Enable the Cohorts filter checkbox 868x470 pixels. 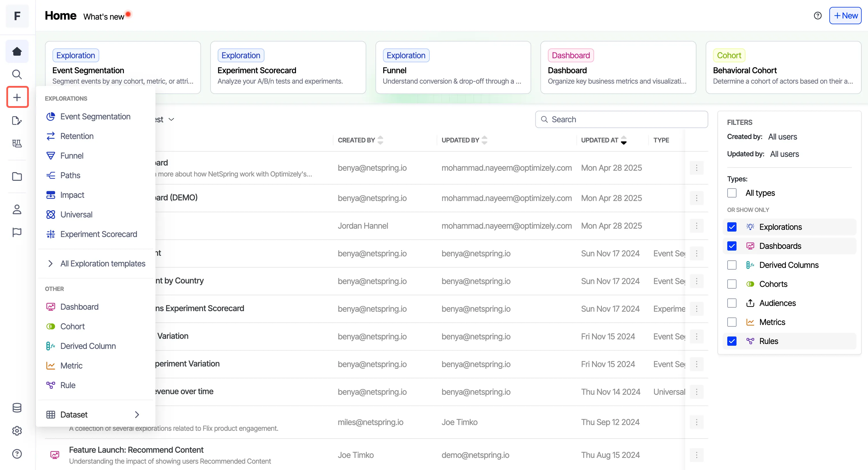click(732, 284)
